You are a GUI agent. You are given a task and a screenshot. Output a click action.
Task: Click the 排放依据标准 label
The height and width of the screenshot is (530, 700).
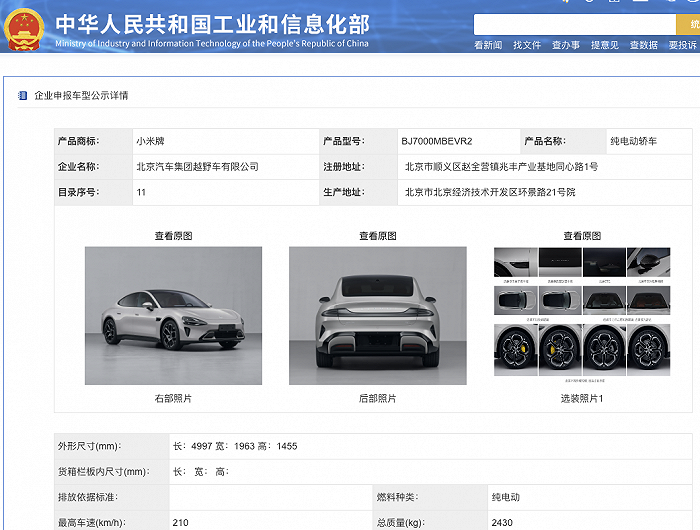click(x=88, y=497)
